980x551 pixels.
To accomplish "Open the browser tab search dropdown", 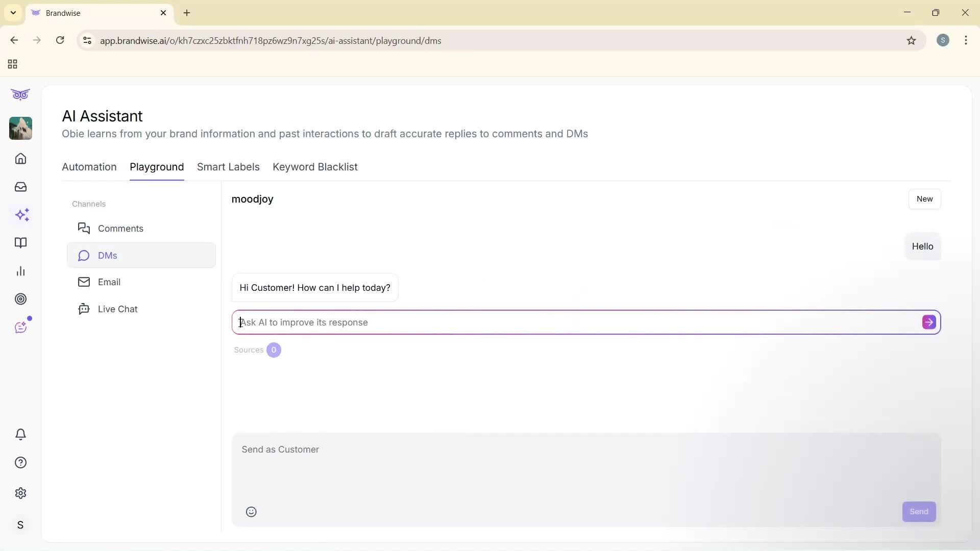I will click(x=13, y=13).
